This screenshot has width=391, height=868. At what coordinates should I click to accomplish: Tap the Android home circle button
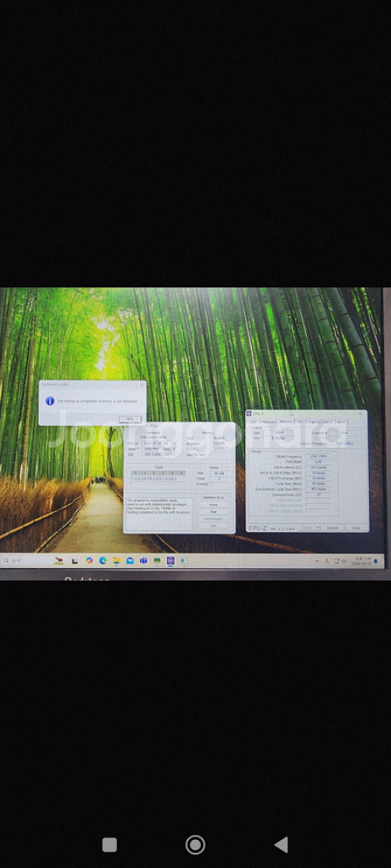195,844
